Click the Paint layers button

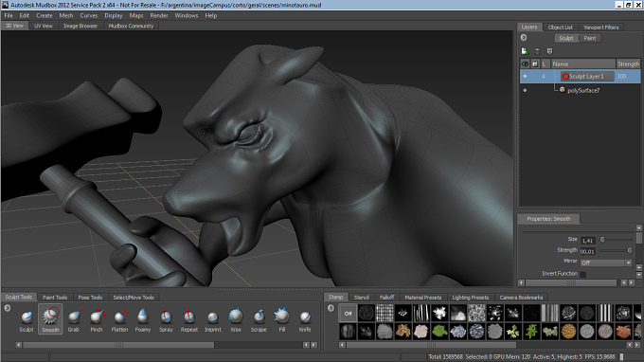click(590, 38)
